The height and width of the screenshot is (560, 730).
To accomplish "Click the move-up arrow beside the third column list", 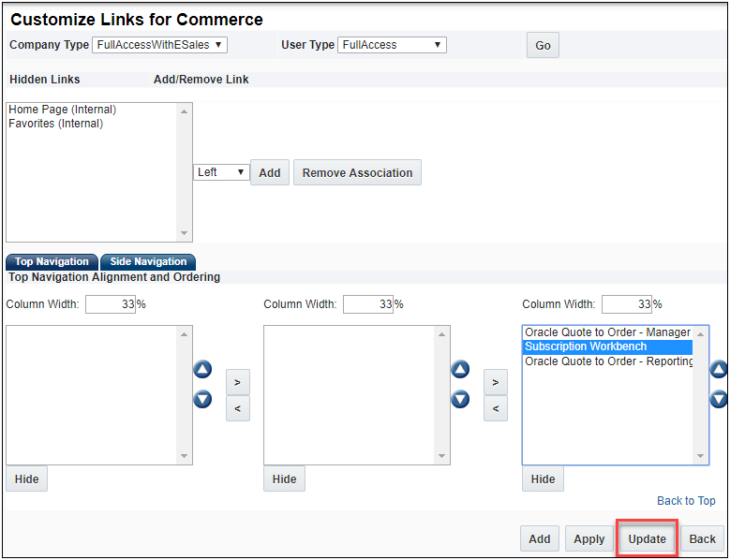I will pos(719,370).
